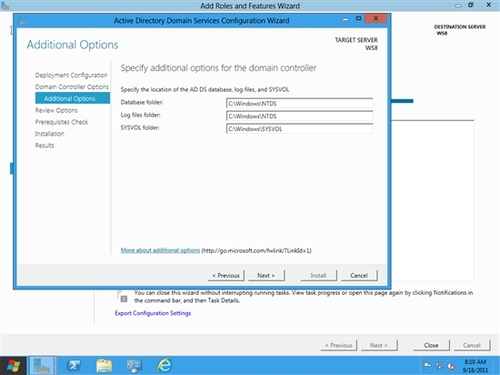Go to Deployment Configuration step
The width and height of the screenshot is (500, 375).
tap(71, 75)
